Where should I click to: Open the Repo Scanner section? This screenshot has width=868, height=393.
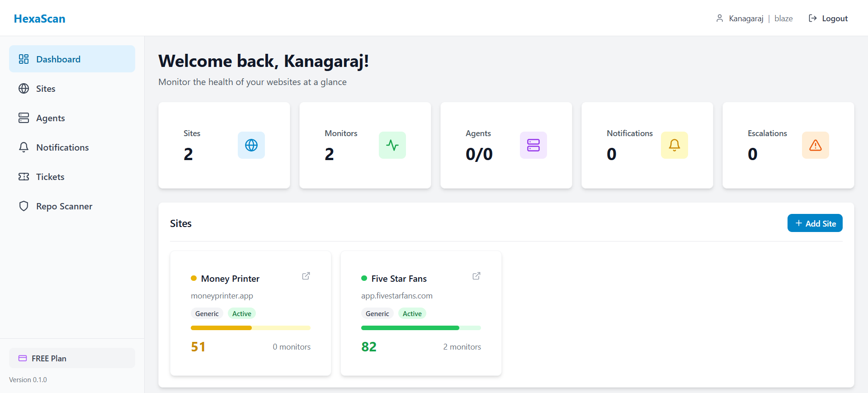(64, 206)
